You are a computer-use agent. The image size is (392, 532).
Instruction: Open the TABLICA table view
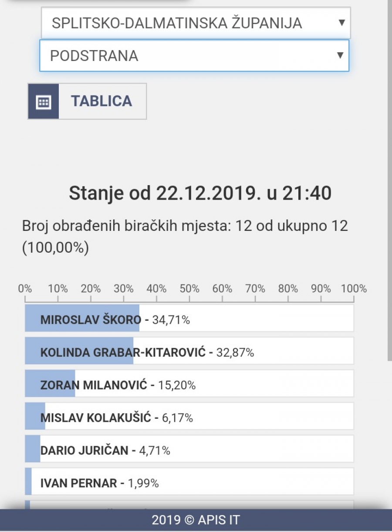(x=101, y=101)
